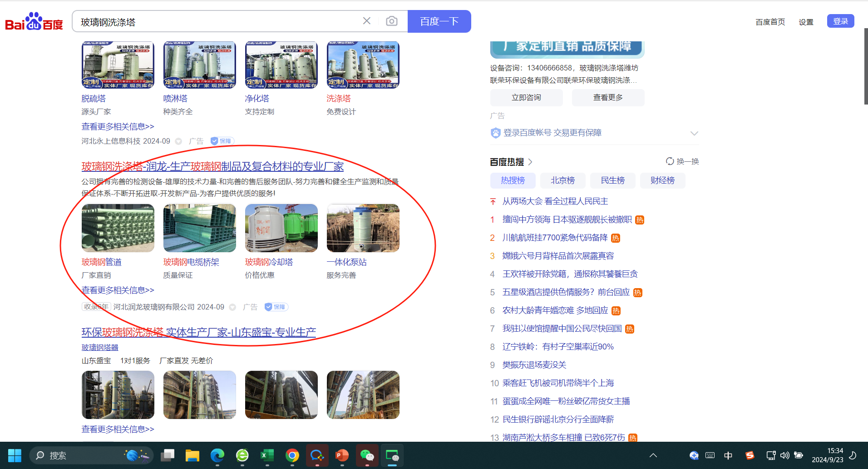Open clock showing 15:34 2024/9/23
868x469 pixels.
(827, 455)
